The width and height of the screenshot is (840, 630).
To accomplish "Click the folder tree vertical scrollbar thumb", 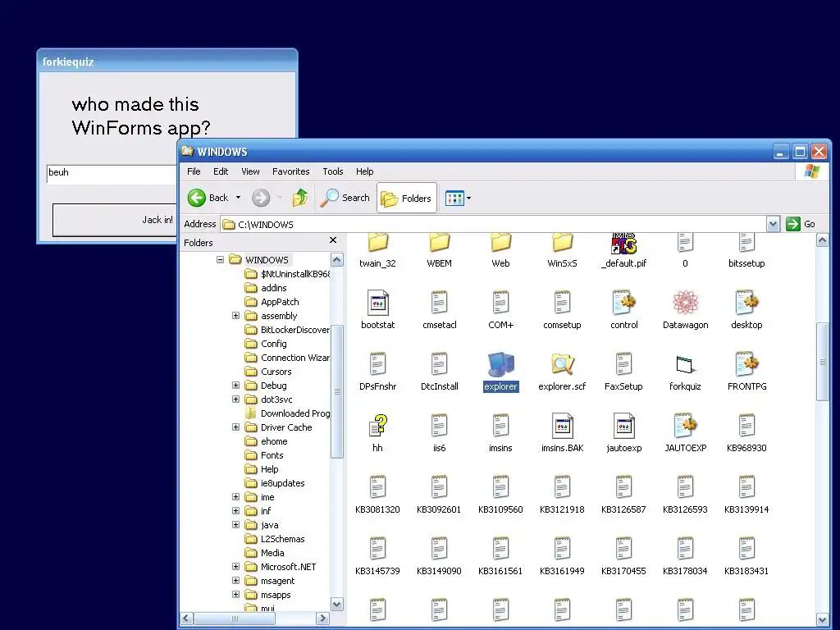I will [x=337, y=391].
